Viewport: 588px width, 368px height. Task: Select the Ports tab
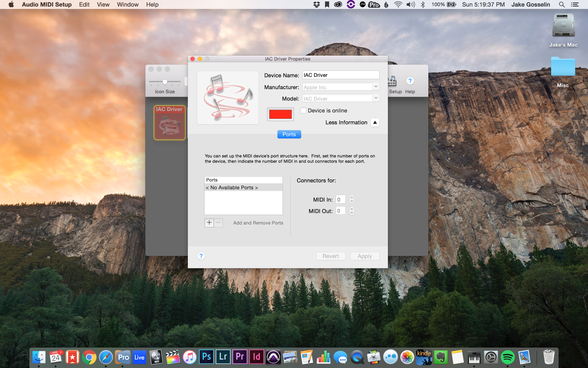[x=289, y=134]
